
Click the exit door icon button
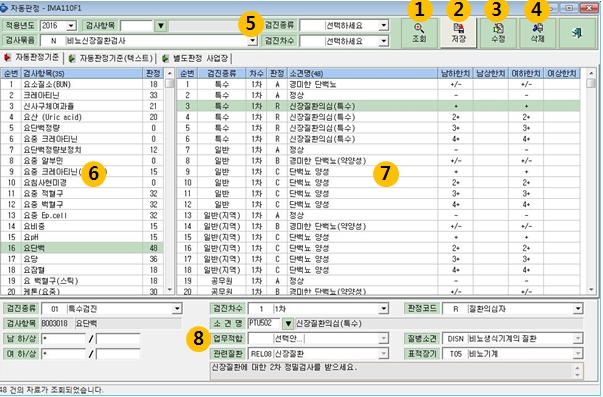pos(577,33)
